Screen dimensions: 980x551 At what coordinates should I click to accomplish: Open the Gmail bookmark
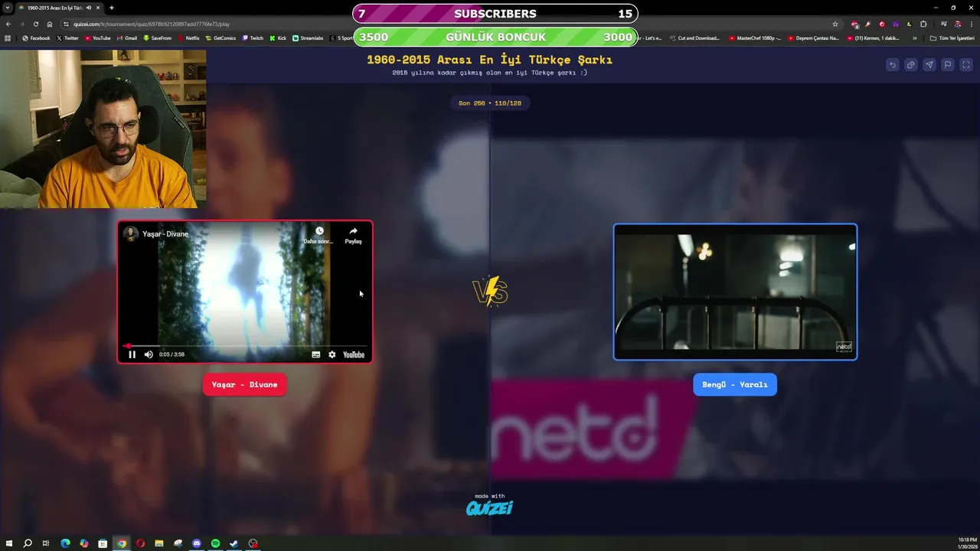point(127,37)
